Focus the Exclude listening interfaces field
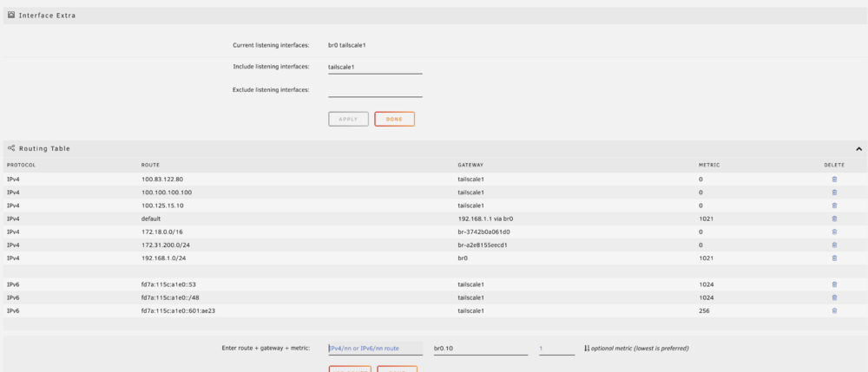The height and width of the screenshot is (372, 868). point(375,89)
